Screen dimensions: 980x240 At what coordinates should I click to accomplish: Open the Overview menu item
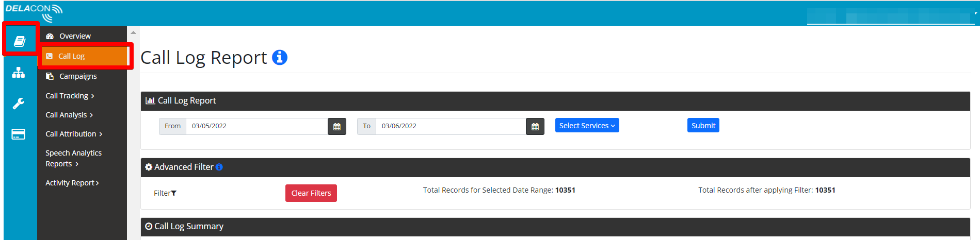coord(75,36)
